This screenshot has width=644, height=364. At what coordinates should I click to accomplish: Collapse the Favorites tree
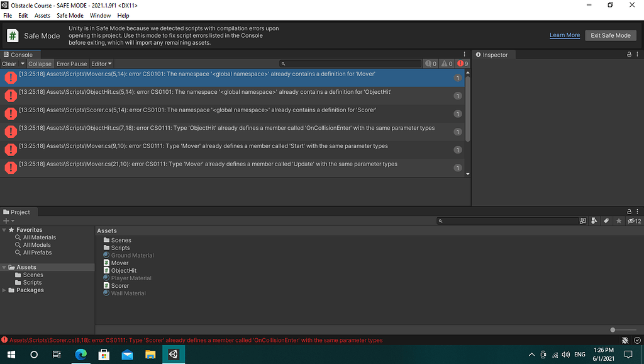pyautogui.click(x=4, y=230)
